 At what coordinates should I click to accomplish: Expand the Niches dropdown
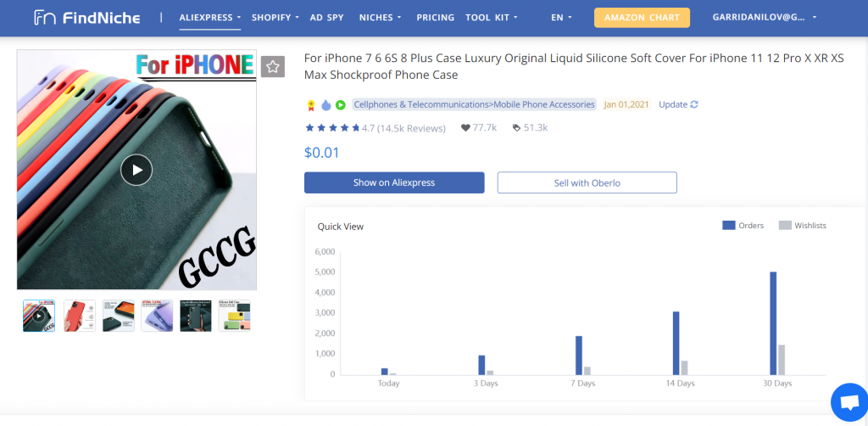click(x=381, y=18)
